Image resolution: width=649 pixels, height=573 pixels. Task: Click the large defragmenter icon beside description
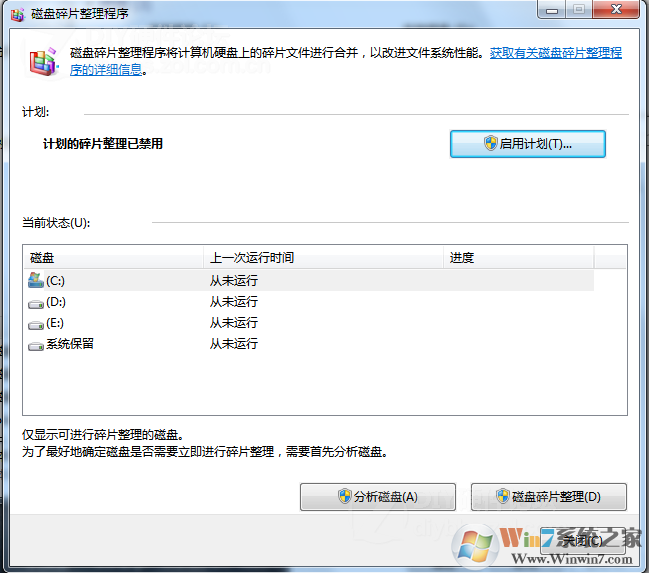point(43,61)
